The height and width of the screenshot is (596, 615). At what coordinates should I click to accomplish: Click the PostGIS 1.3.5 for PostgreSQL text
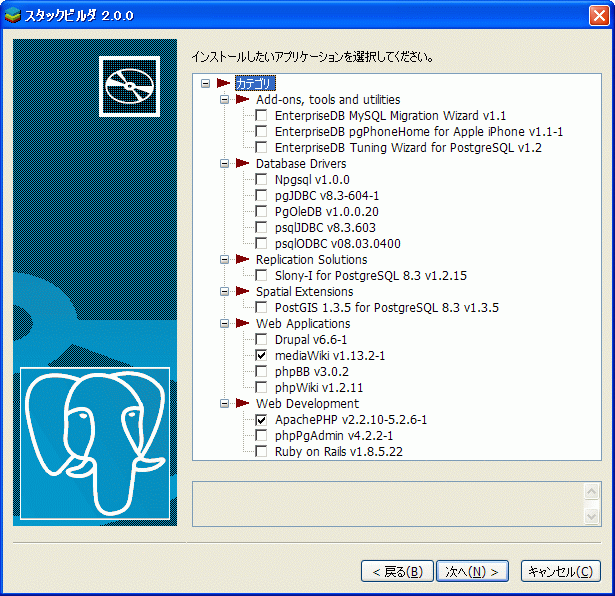tap(387, 308)
